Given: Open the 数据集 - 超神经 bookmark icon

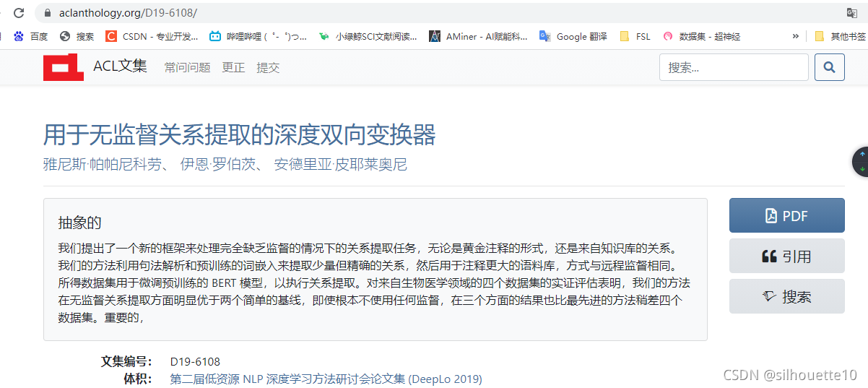Looking at the screenshot, I should pyautogui.click(x=668, y=36).
